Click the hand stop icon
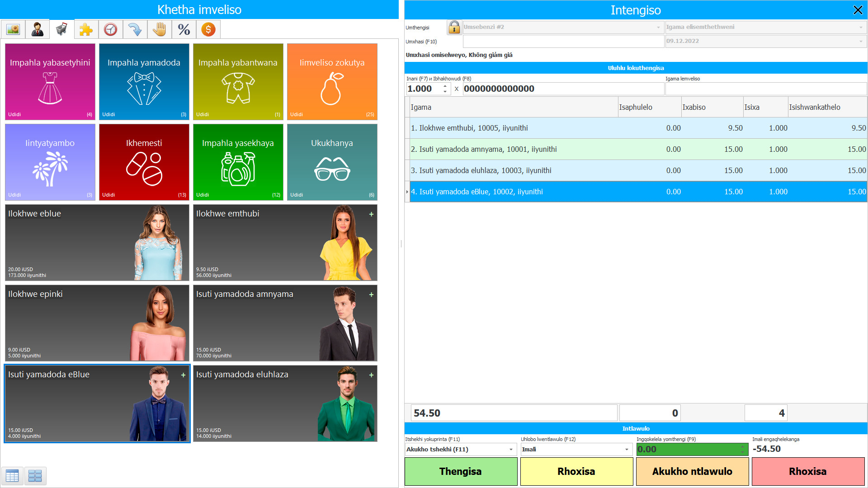This screenshot has height=488, width=868. 159,30
